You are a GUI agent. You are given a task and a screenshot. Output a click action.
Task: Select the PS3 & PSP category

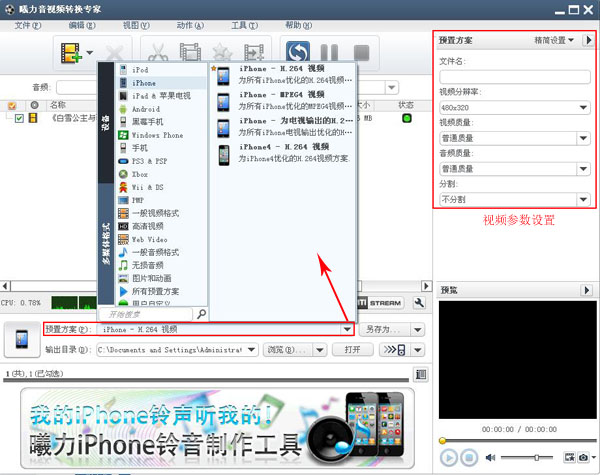161,161
